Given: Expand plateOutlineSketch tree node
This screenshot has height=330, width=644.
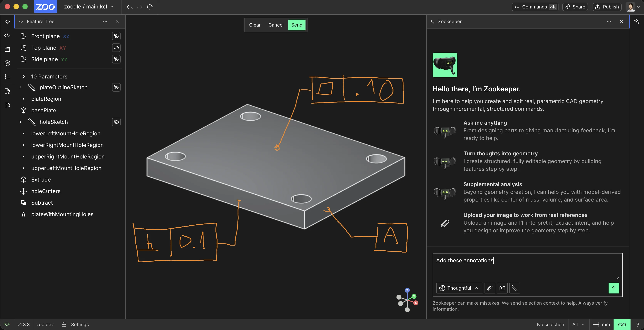Looking at the screenshot, I should (20, 87).
